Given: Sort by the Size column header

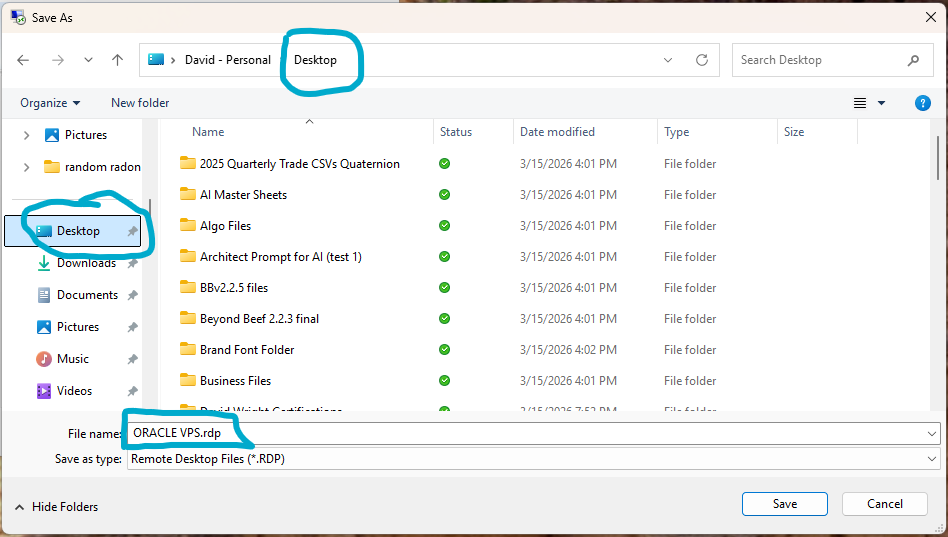Looking at the screenshot, I should (x=794, y=132).
